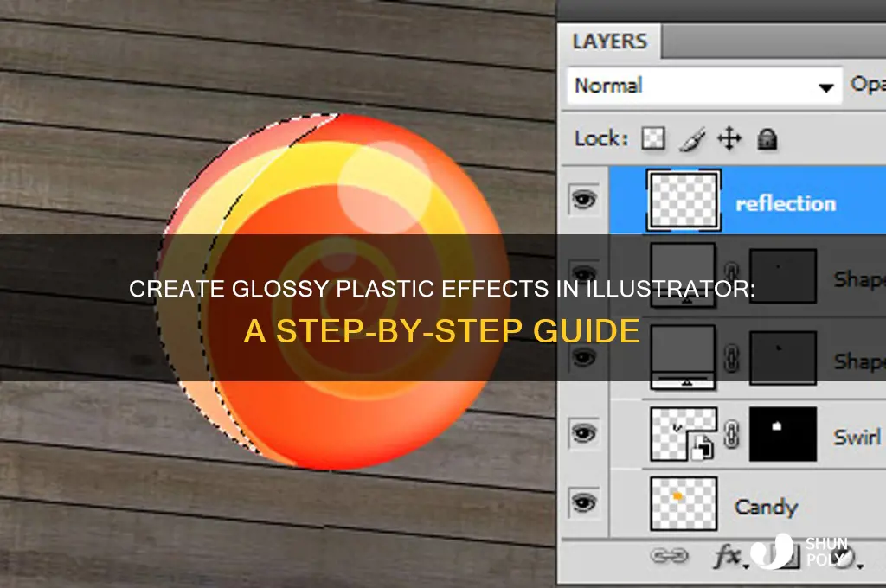Enable lock image pixels brush icon
886x588 pixels.
pos(692,139)
